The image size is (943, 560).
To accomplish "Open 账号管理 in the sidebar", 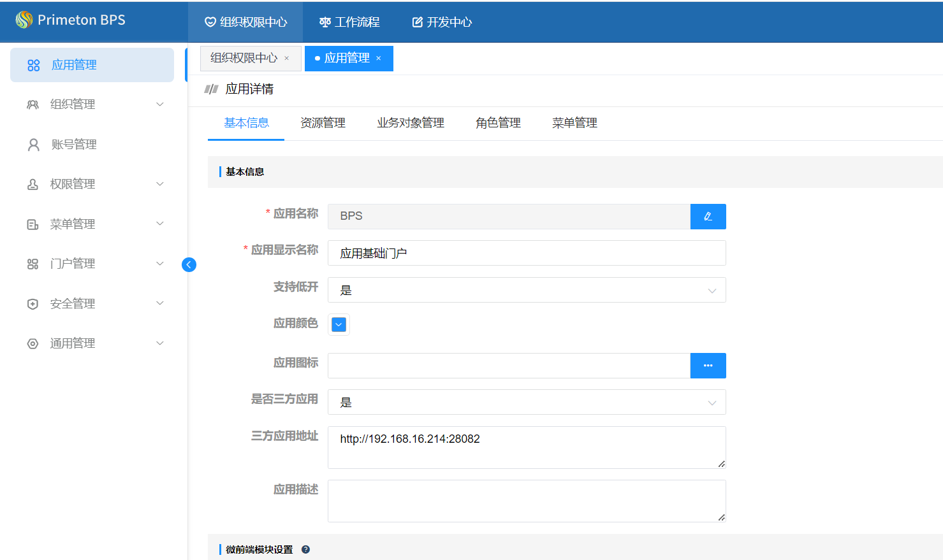I will (92, 145).
